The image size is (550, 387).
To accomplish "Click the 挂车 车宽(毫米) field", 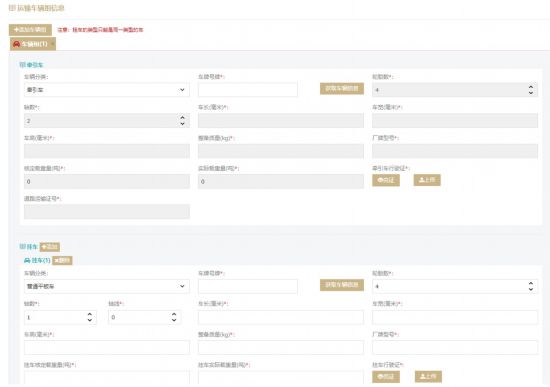I will pos(455,317).
